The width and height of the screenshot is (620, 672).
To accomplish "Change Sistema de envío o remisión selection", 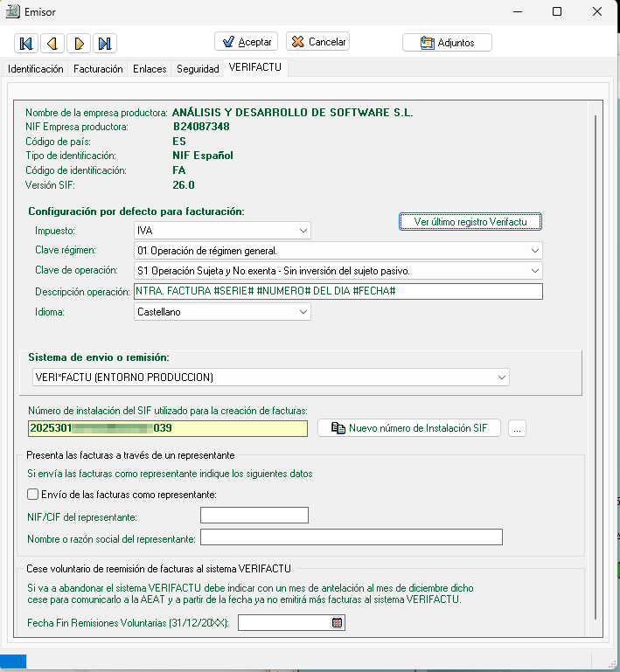I will tap(501, 378).
